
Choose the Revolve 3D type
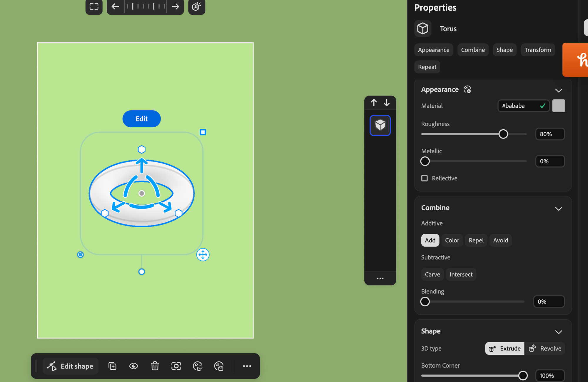click(545, 348)
